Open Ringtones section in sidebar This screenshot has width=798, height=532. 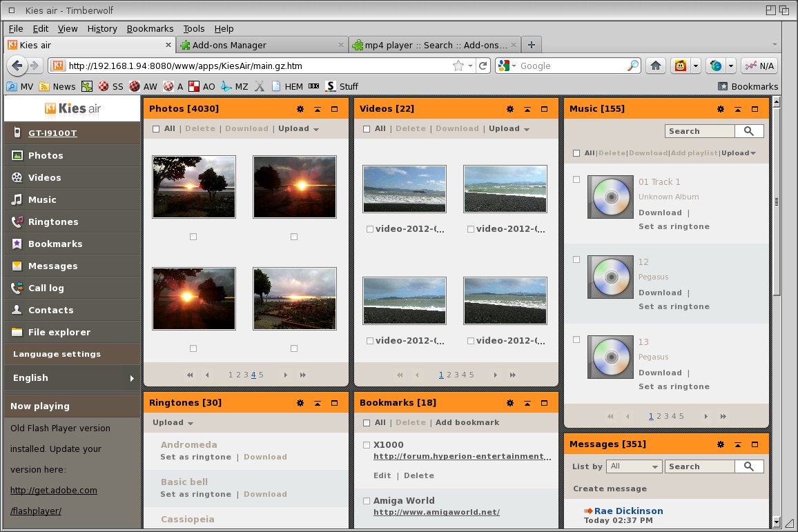52,222
